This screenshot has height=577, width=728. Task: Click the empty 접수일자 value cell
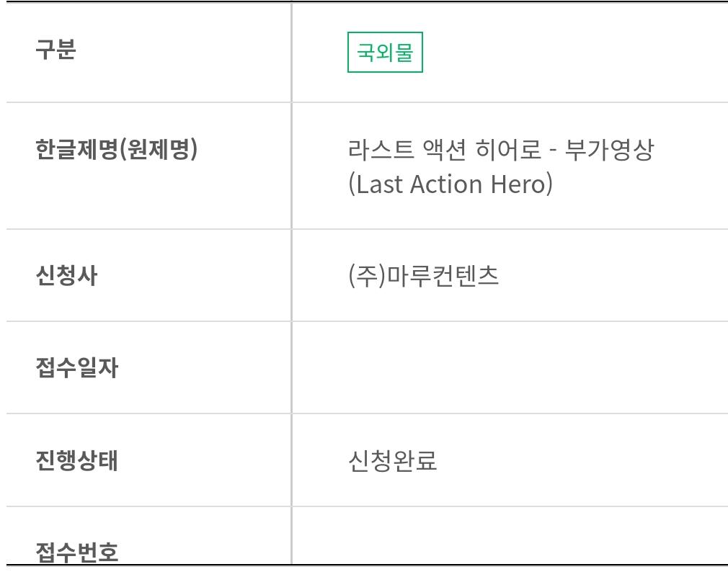[510, 367]
